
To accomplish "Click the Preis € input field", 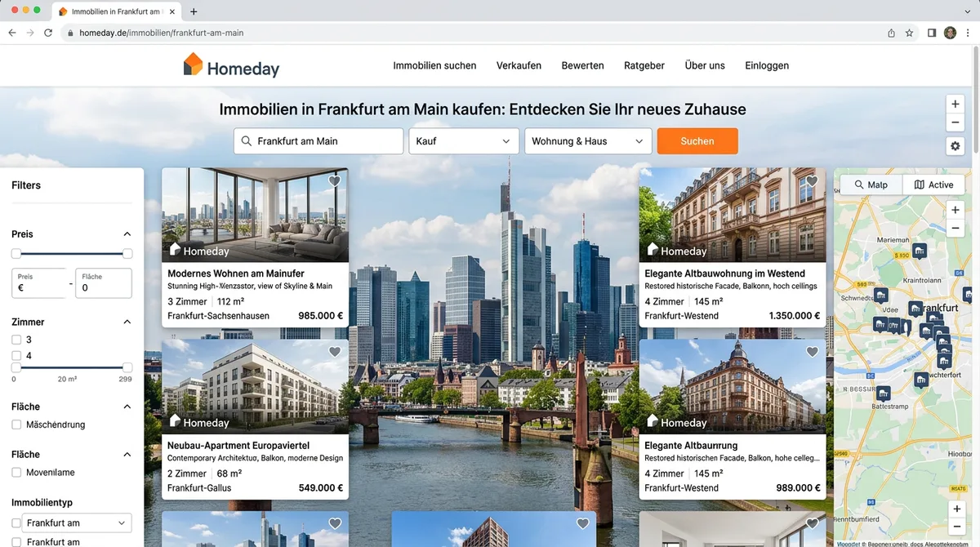I will click(39, 283).
